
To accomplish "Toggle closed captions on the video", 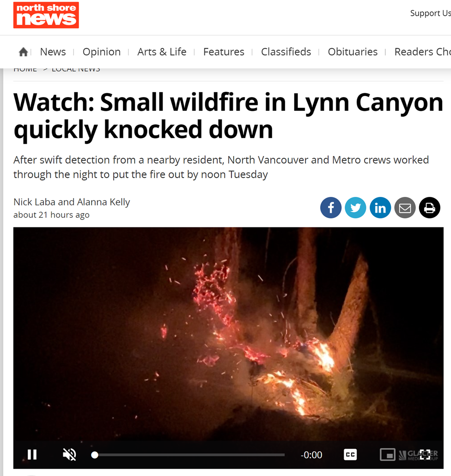I will [350, 455].
